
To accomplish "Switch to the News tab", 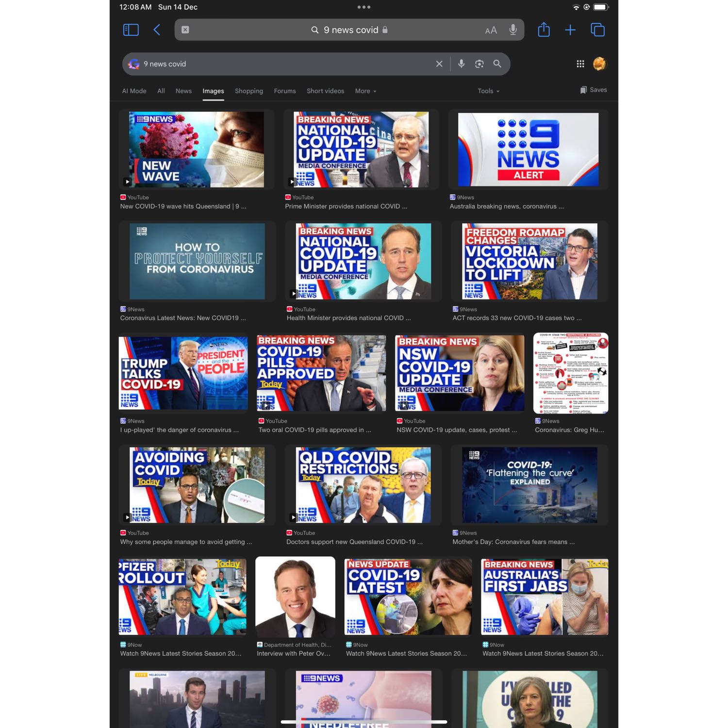I will (x=183, y=91).
